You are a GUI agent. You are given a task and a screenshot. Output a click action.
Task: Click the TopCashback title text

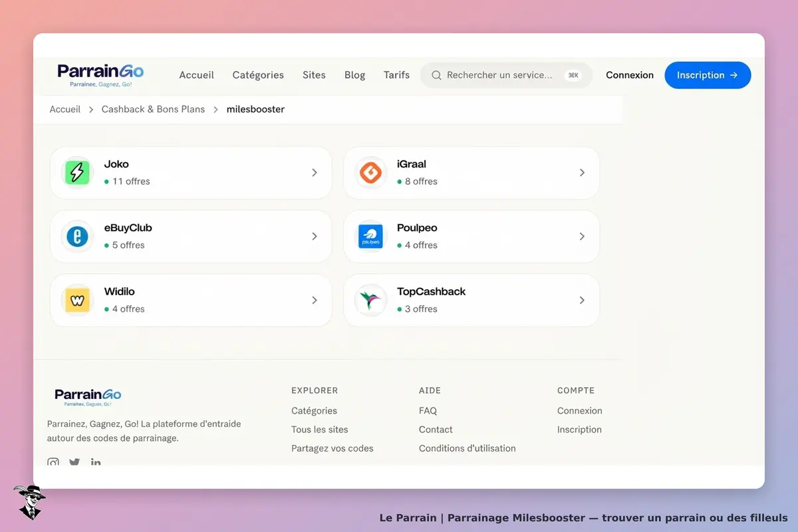click(431, 292)
